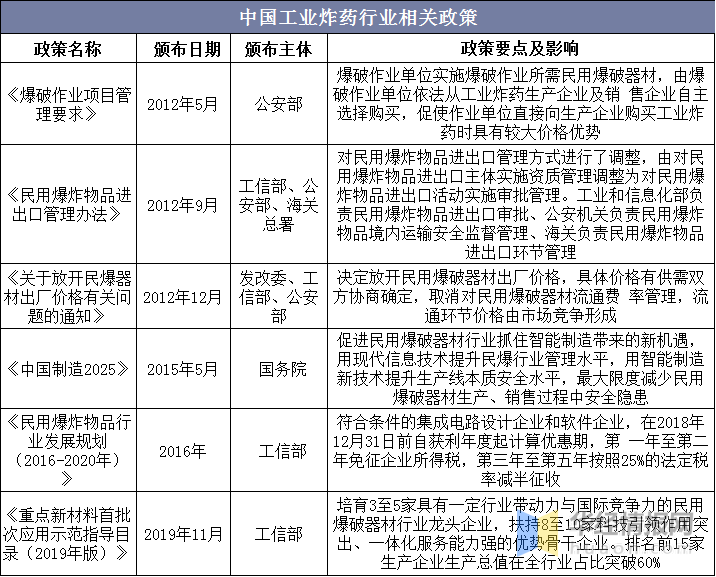This screenshot has height=577, width=716.
Task: Click 工信部 in the 2016年 row
Action: click(282, 451)
